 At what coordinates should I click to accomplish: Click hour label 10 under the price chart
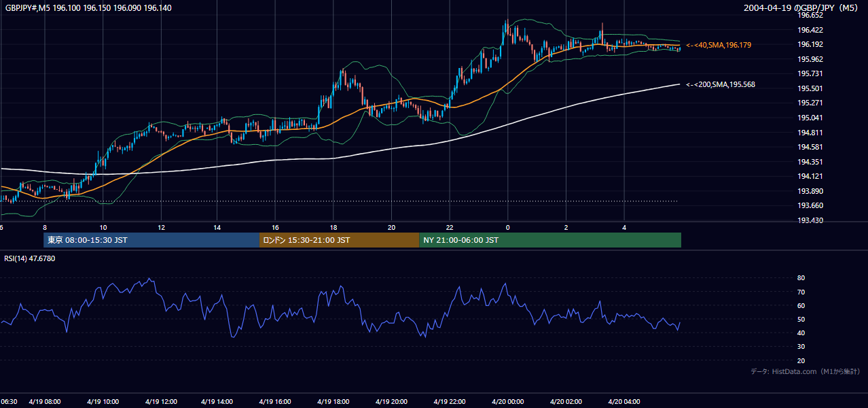(x=103, y=227)
